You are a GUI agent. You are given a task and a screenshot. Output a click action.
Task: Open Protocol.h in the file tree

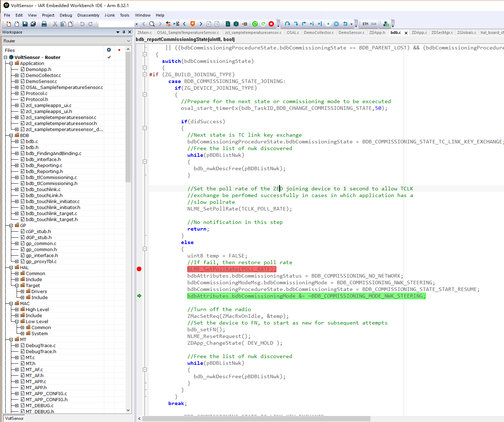click(37, 99)
